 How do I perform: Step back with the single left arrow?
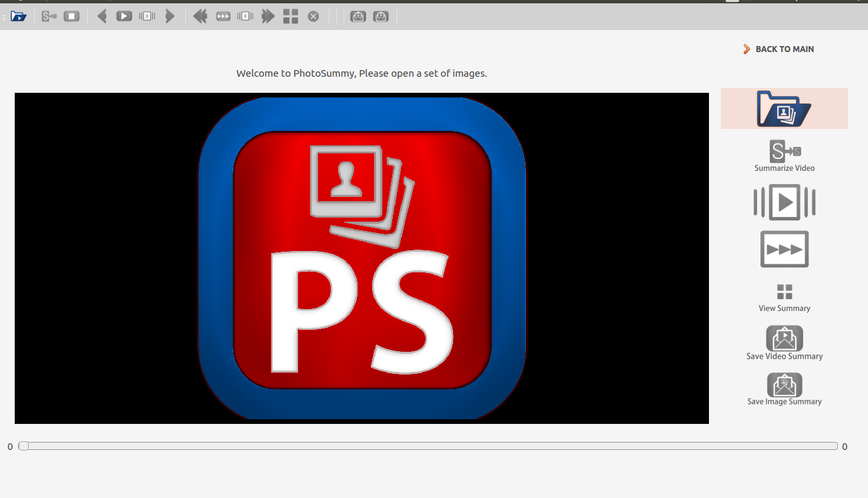[x=102, y=16]
